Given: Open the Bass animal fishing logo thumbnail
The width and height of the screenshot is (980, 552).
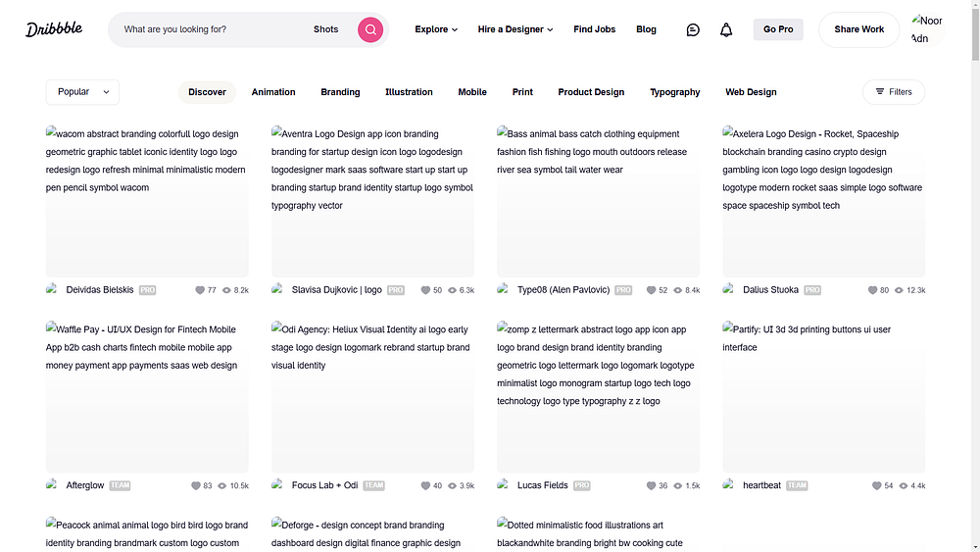Looking at the screenshot, I should (x=598, y=201).
